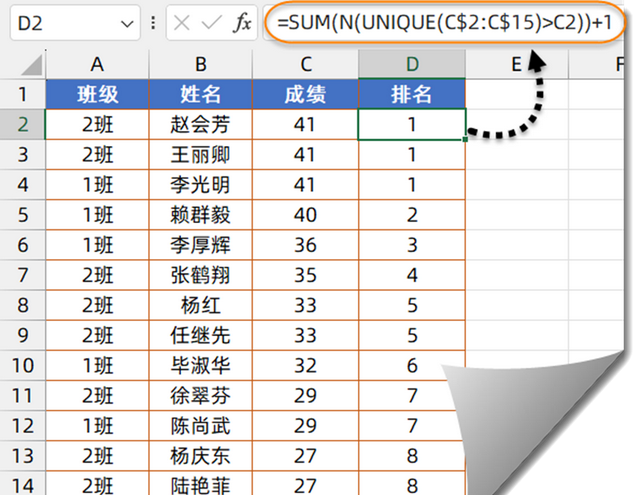Select empty cell E1
This screenshot has height=495, width=640.
point(517,94)
